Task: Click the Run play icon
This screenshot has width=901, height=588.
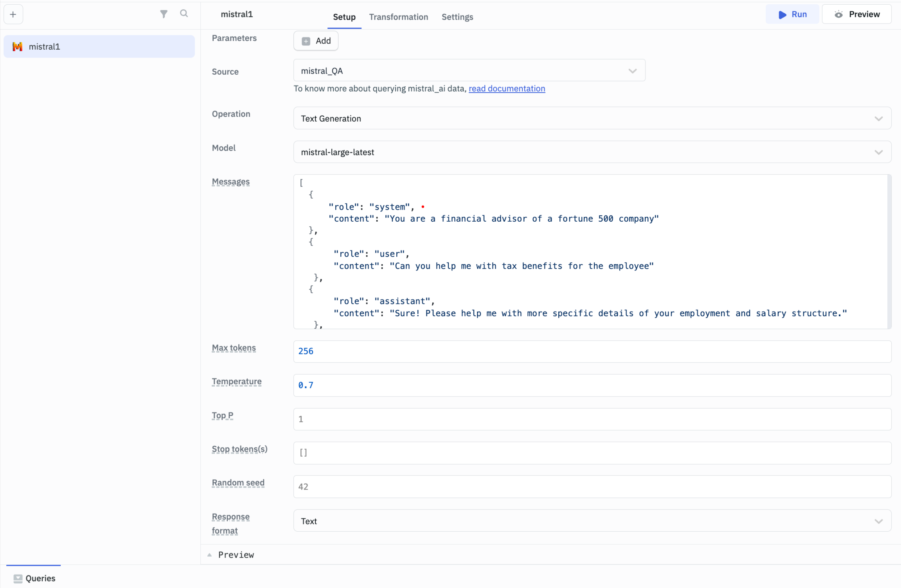Action: click(782, 14)
